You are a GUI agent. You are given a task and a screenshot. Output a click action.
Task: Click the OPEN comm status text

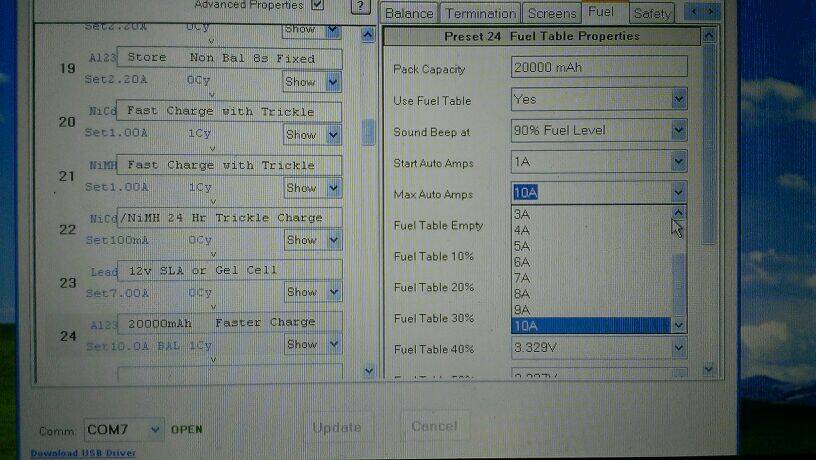pos(186,429)
